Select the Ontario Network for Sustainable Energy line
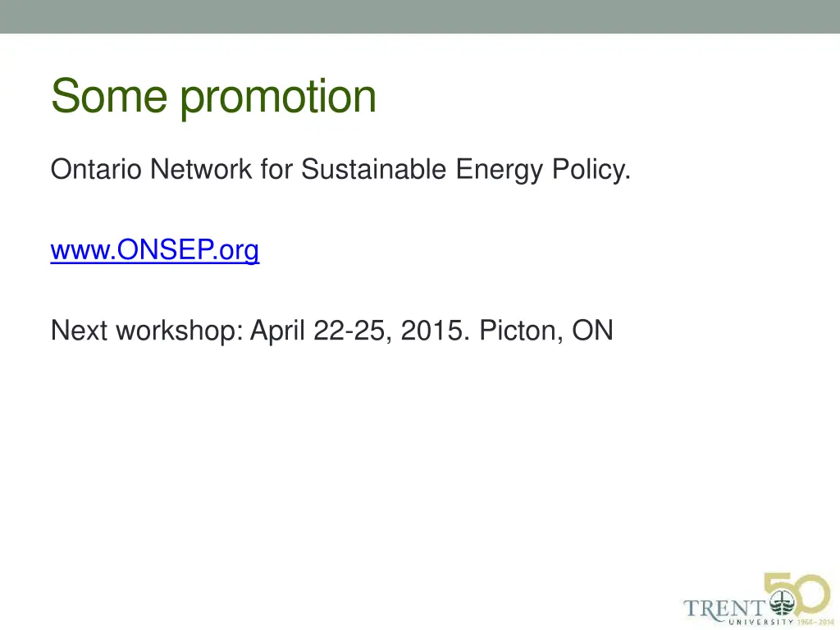Viewport: 840px width, 630px height. tap(340, 170)
